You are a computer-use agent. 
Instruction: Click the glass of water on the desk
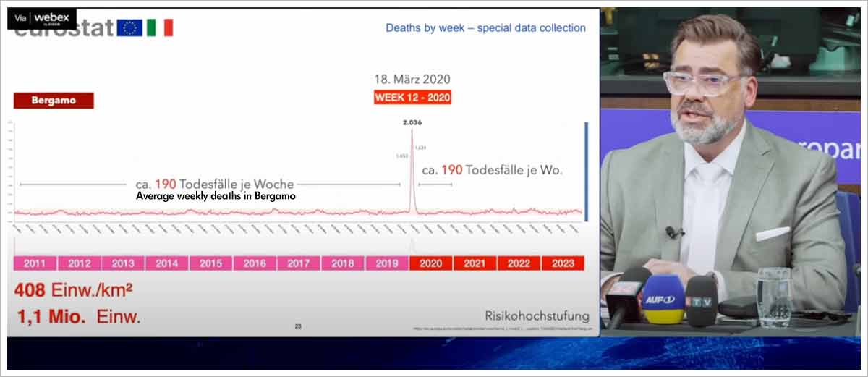click(774, 295)
